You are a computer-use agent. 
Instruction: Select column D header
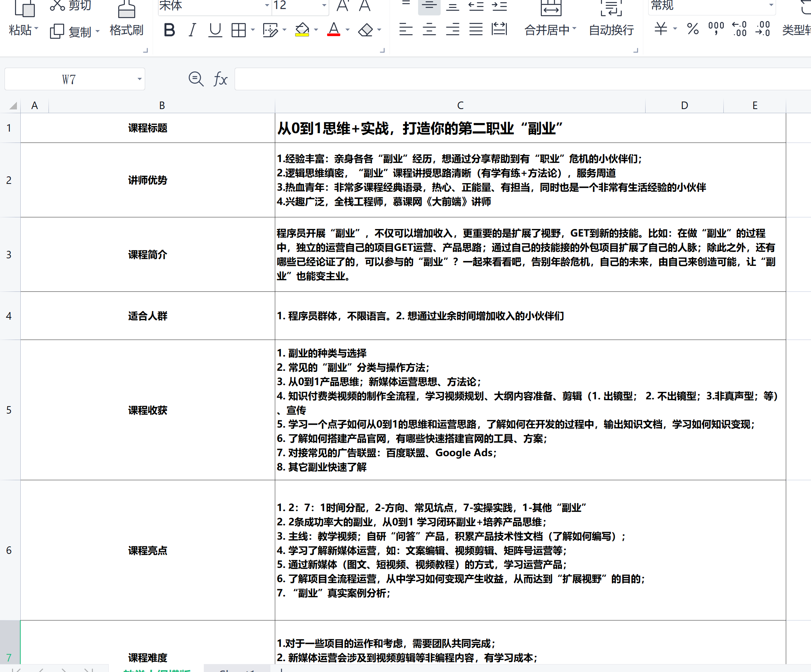coord(684,105)
